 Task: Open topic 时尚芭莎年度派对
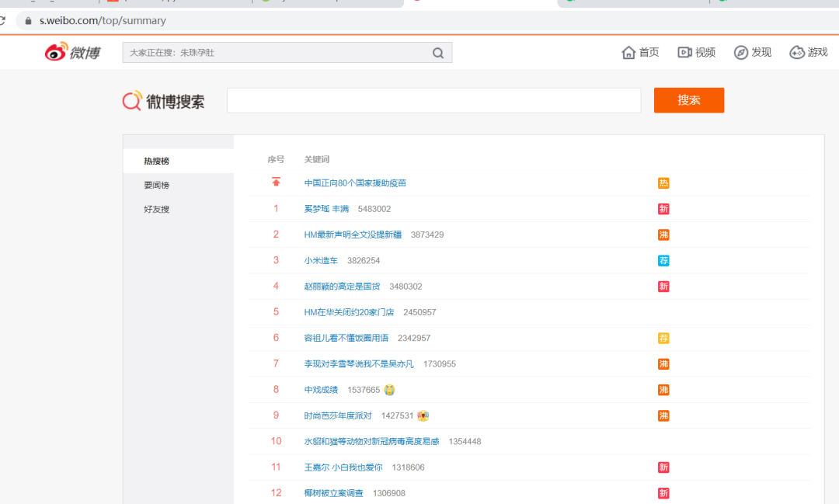338,415
